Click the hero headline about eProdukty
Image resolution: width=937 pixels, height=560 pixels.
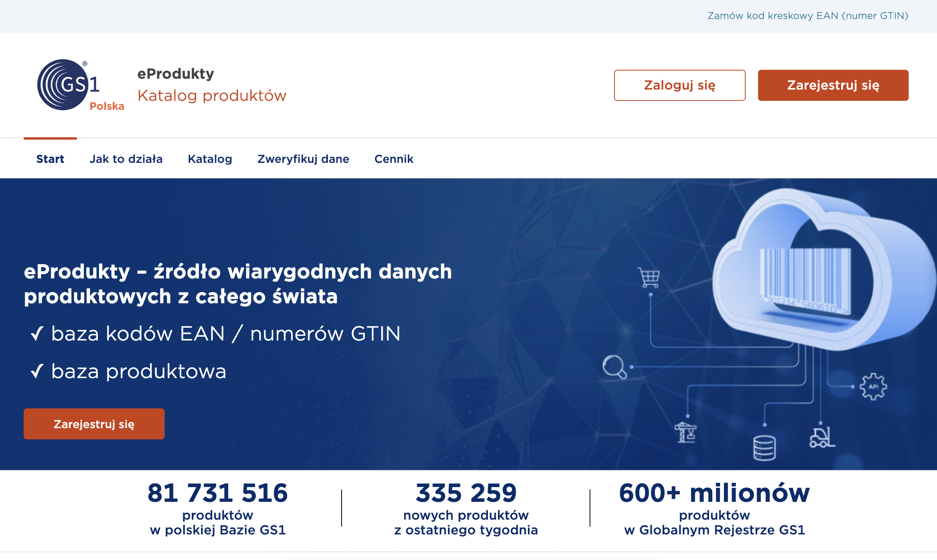click(238, 284)
